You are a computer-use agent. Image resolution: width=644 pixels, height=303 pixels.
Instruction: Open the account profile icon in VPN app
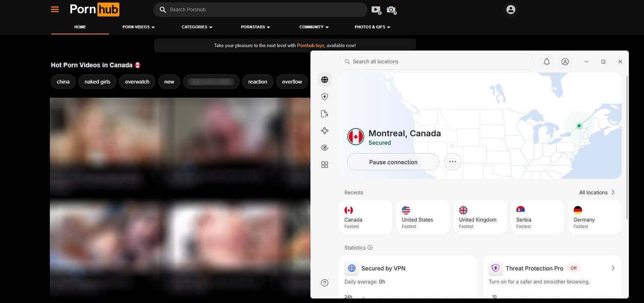point(565,62)
